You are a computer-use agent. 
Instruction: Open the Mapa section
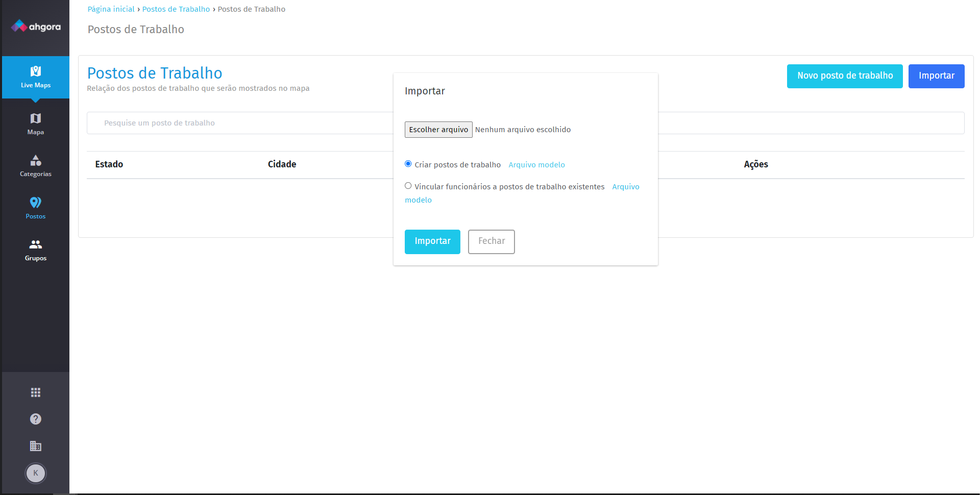point(36,124)
